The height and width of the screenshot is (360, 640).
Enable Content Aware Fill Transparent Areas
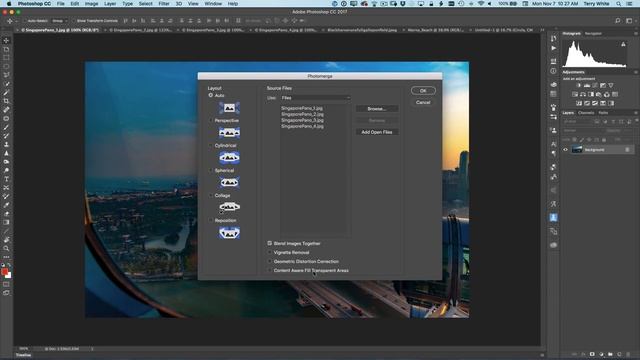click(270, 270)
